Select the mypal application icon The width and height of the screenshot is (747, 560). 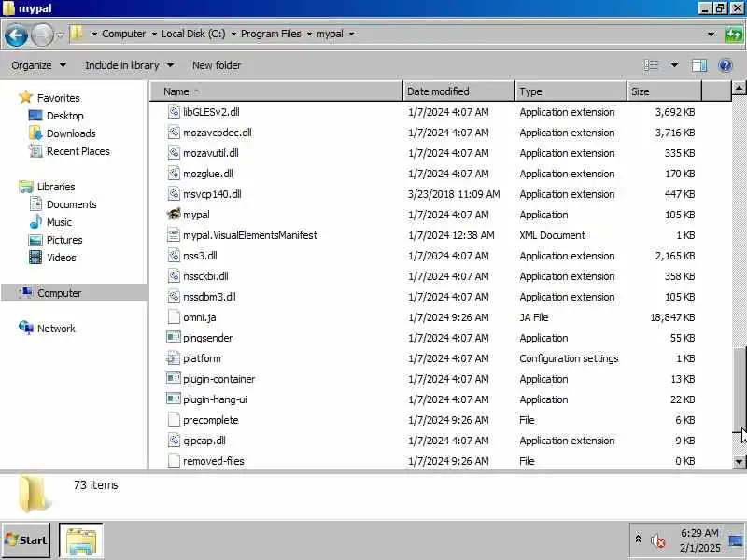(x=174, y=215)
